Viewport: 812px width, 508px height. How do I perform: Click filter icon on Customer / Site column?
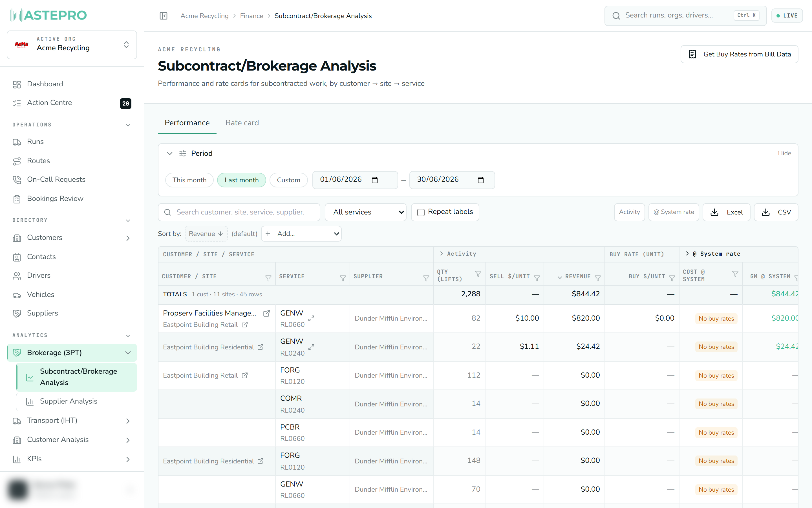coord(268,278)
